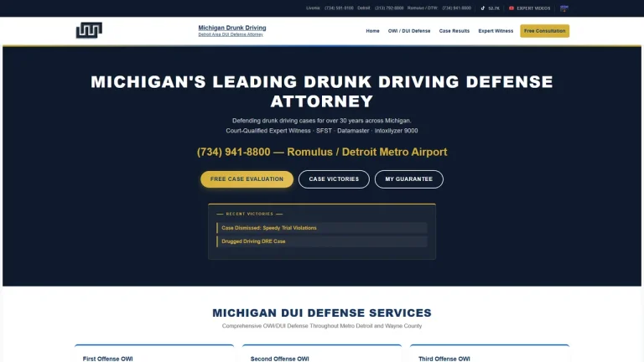Click the firm logo icon in header
Viewport: 644px width, 362px height.
point(89,30)
